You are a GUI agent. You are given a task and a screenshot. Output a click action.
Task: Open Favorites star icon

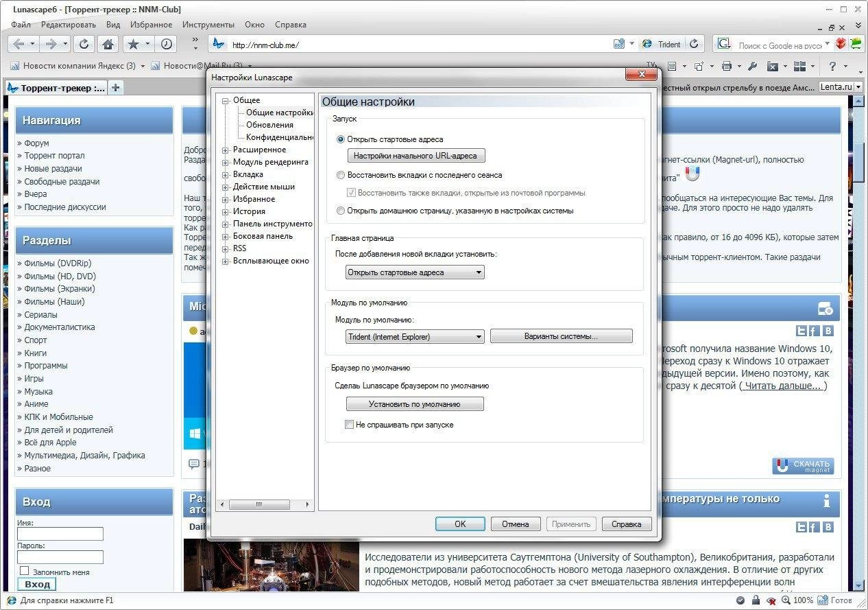tap(133, 44)
